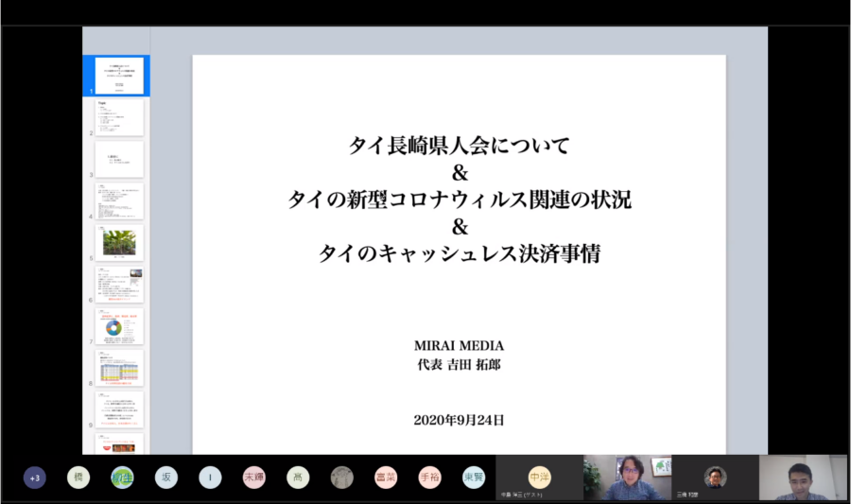The width and height of the screenshot is (851, 504).
Task: Select slide 8 thumbnail with colored table
Action: (x=119, y=368)
